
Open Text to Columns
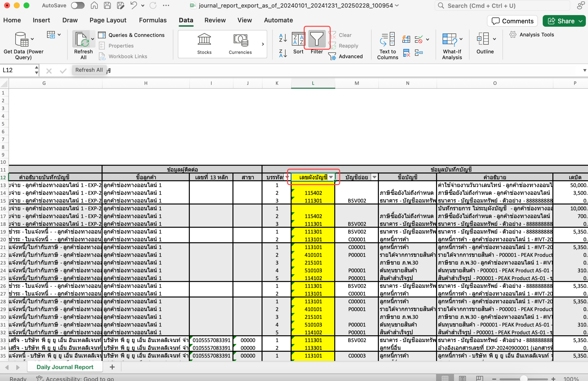(x=387, y=46)
